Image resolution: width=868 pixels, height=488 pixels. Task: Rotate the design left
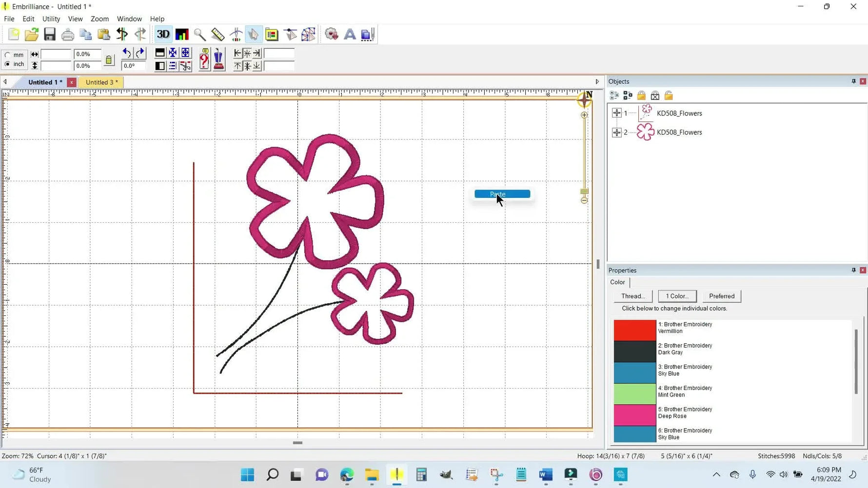[127, 53]
